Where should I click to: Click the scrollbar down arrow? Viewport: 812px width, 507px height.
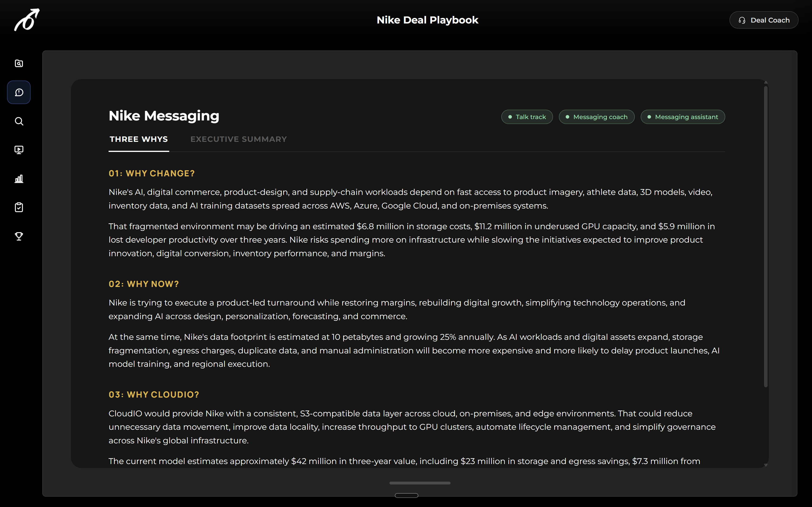click(x=766, y=465)
